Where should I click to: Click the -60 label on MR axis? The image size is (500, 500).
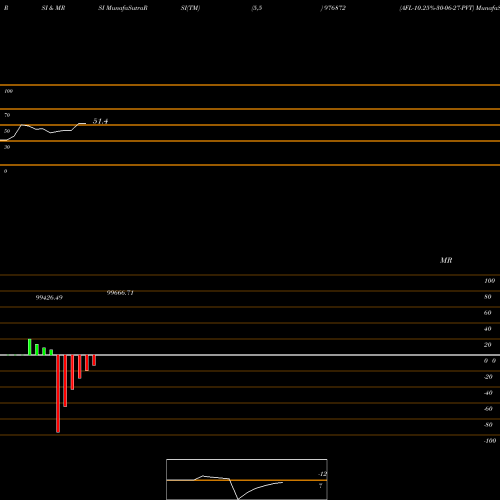click(488, 409)
